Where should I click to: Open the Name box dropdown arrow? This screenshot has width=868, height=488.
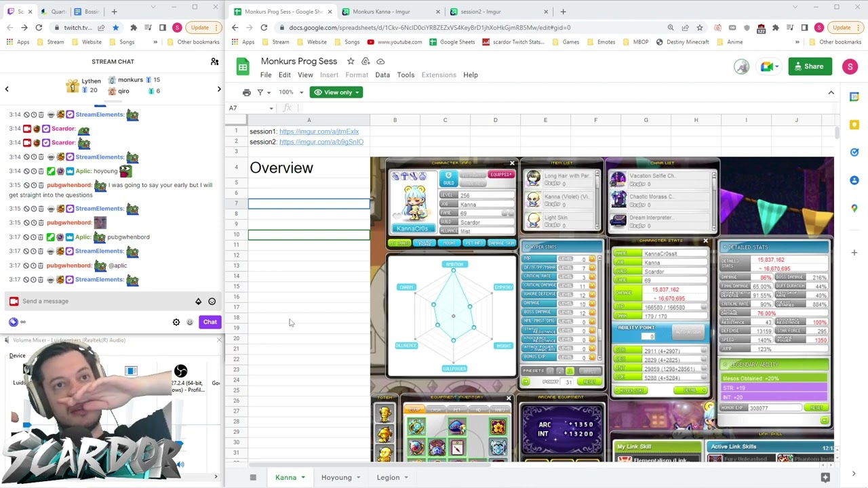pos(271,108)
